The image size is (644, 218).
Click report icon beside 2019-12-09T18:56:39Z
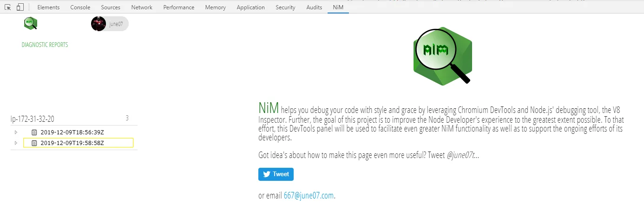(x=34, y=132)
